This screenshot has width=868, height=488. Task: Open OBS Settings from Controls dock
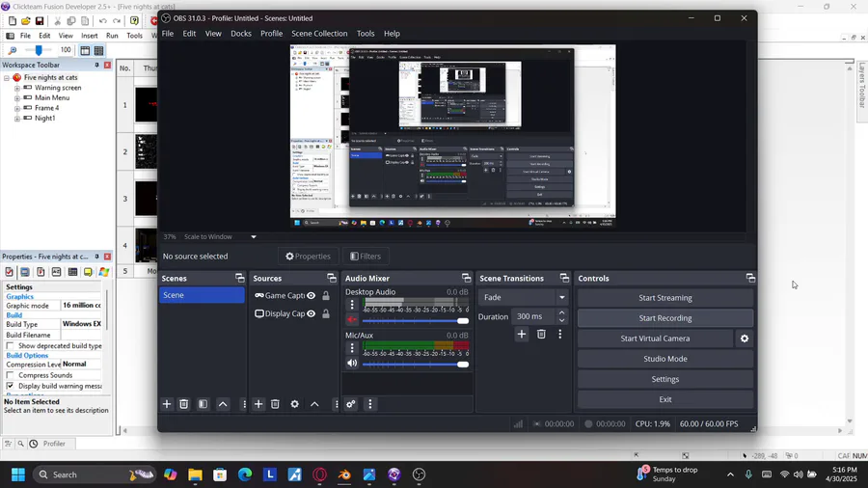pyautogui.click(x=665, y=379)
